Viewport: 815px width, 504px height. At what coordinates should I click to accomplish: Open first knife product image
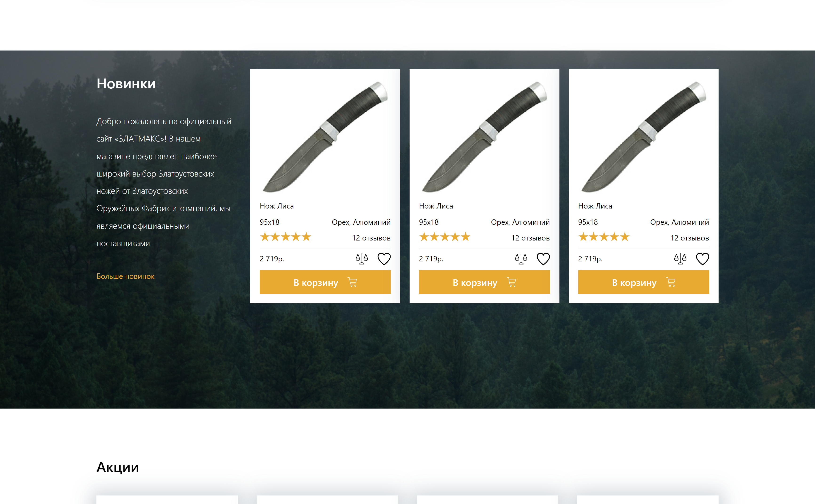click(325, 137)
